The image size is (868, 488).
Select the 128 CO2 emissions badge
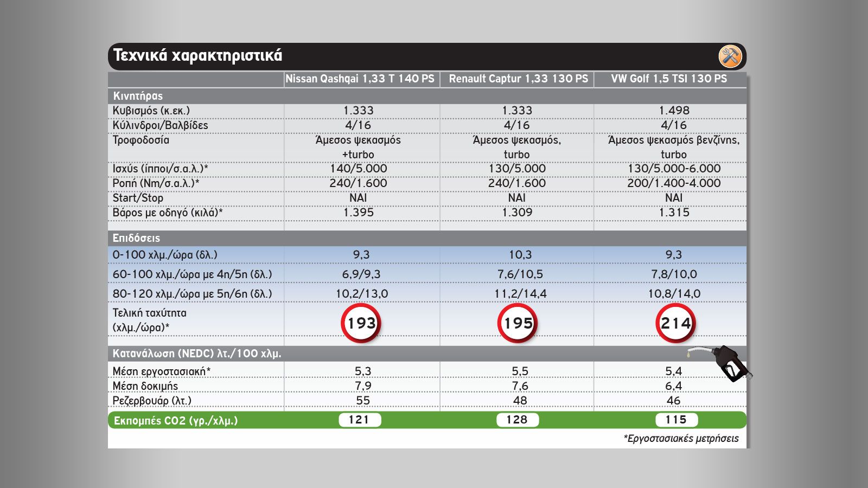coord(517,420)
